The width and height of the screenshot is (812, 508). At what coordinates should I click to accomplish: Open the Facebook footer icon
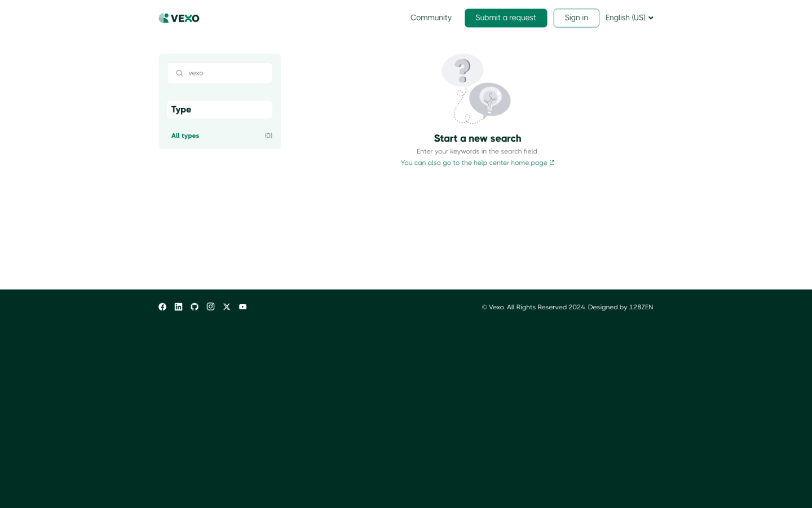tap(162, 307)
